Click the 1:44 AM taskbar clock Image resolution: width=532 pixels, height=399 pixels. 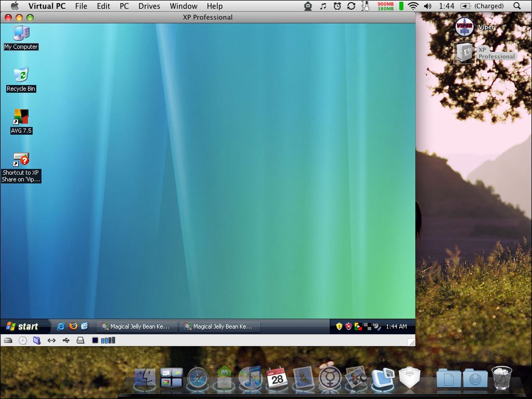click(x=396, y=326)
